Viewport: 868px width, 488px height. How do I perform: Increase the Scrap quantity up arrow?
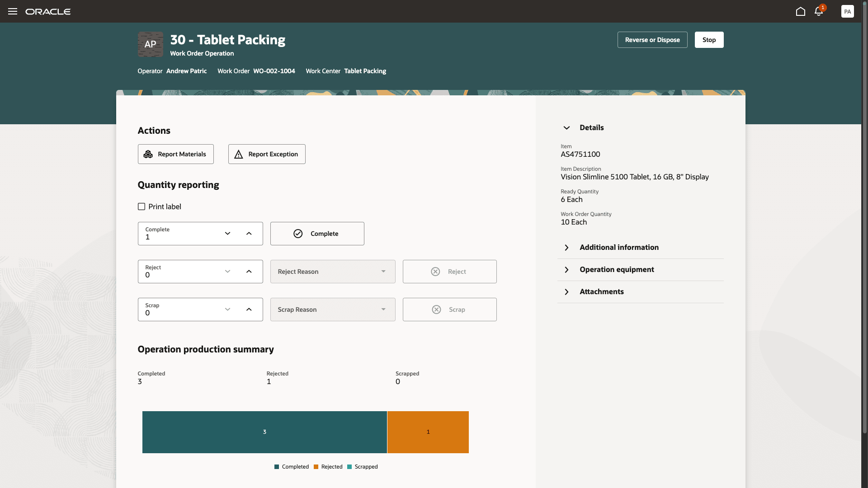[249, 310]
